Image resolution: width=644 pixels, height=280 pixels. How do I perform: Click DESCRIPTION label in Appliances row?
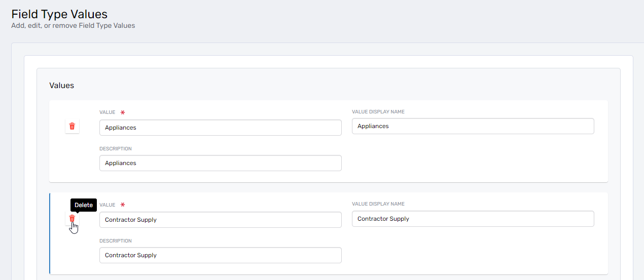(116, 149)
